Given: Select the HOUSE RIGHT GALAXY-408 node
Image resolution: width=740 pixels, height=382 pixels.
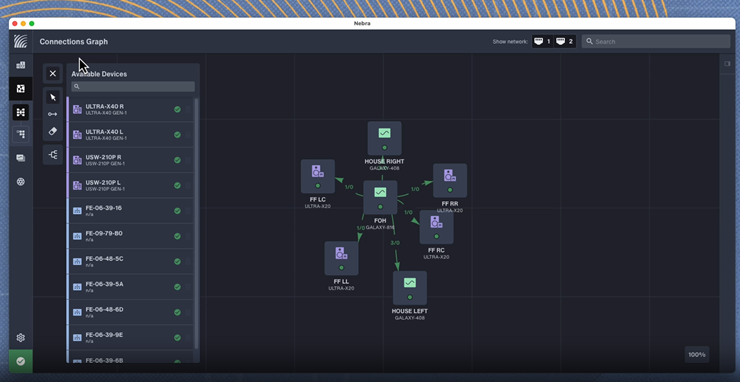Looking at the screenshot, I should tap(385, 138).
